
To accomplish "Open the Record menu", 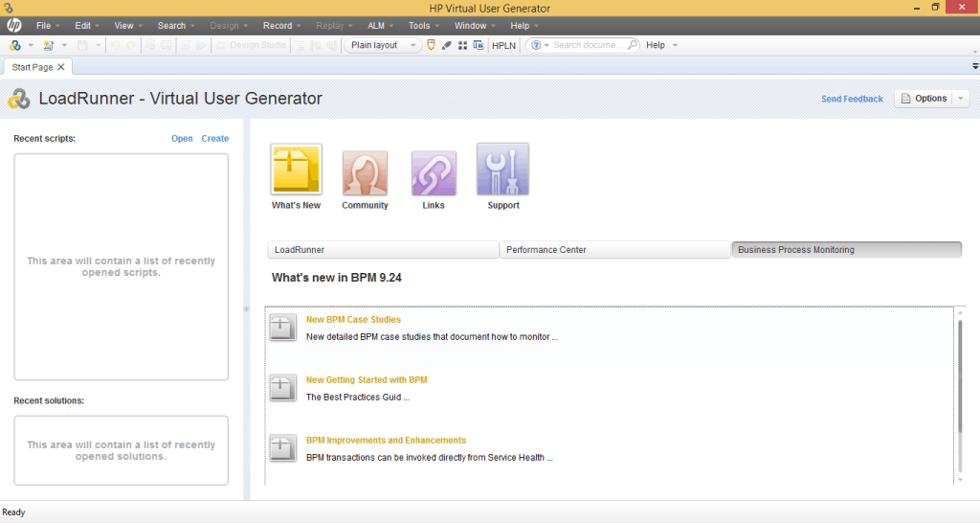I will 282,26.
